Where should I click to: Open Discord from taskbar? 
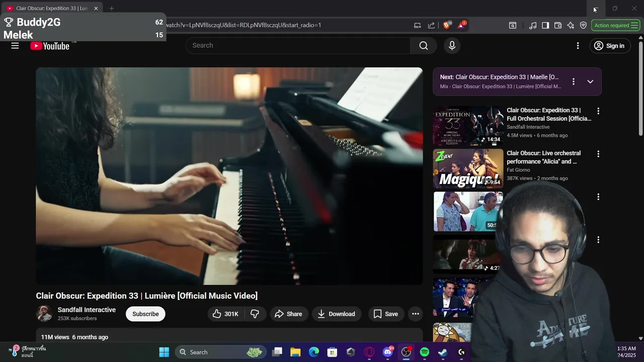click(387, 352)
